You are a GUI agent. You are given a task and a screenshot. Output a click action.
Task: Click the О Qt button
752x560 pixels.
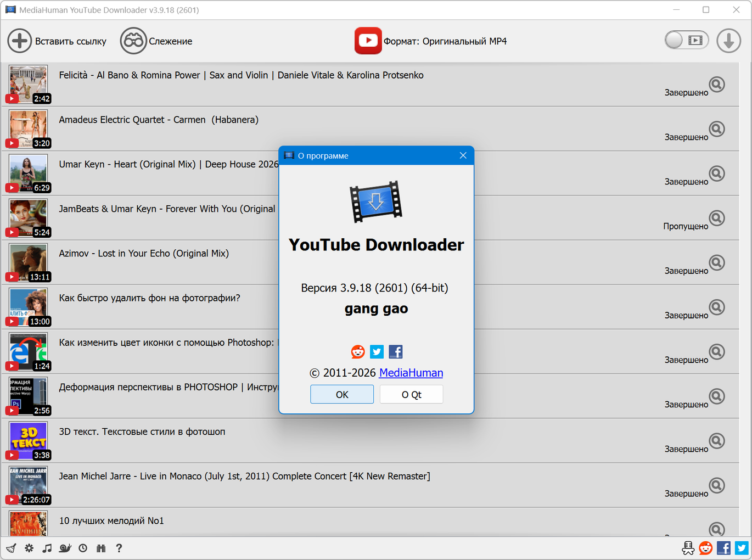[x=411, y=395]
